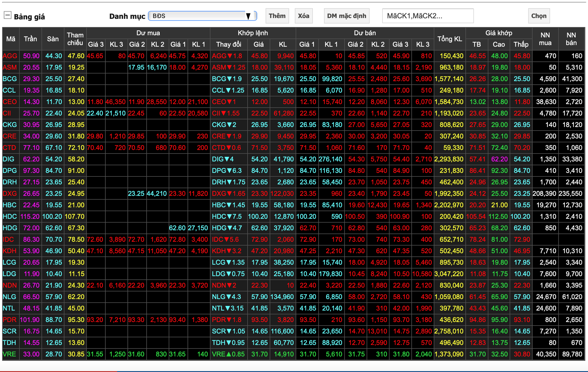The width and height of the screenshot is (588, 372).
Task: Select the HBC stock symbol
Action: tap(10, 205)
